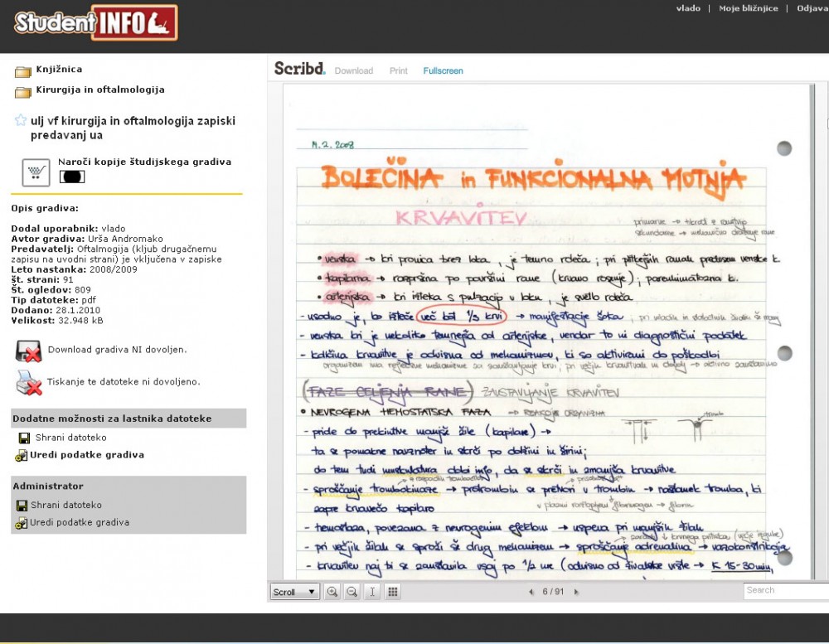
Task: Click Shrani datoteko in owner options
Action: point(70,438)
